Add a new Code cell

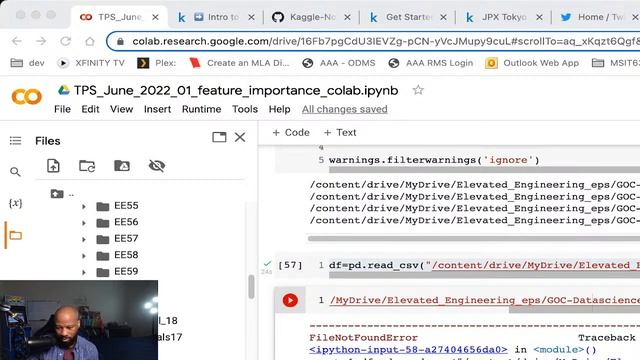tap(291, 133)
